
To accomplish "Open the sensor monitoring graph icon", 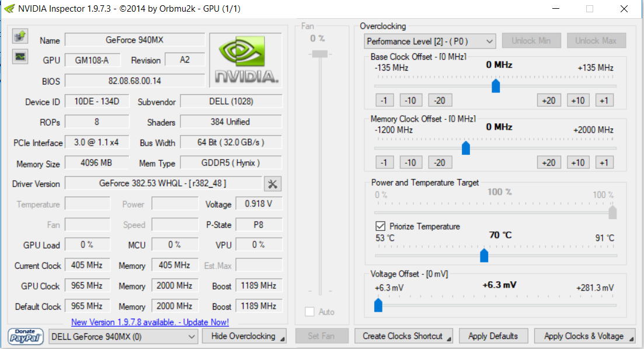I will pos(20,56).
